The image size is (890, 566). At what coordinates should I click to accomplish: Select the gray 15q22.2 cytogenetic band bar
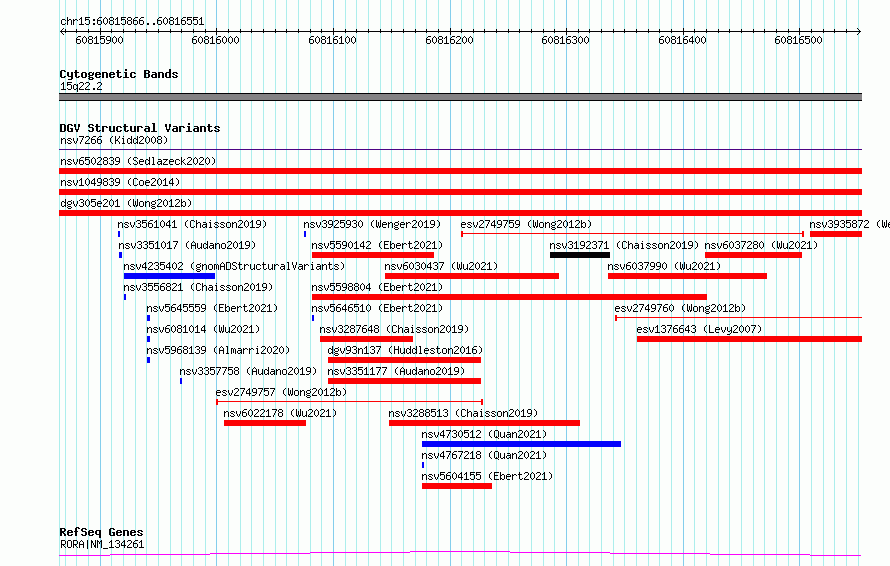(460, 97)
